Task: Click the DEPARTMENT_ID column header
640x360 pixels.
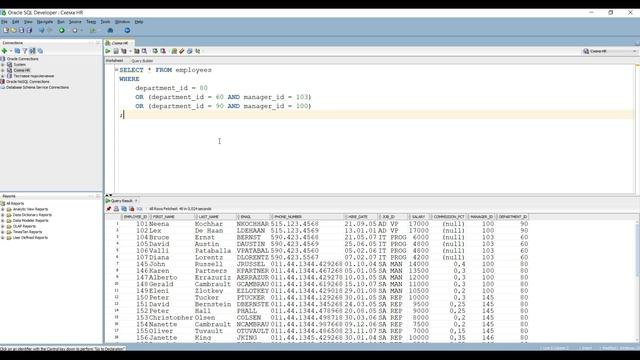Action: 513,217
